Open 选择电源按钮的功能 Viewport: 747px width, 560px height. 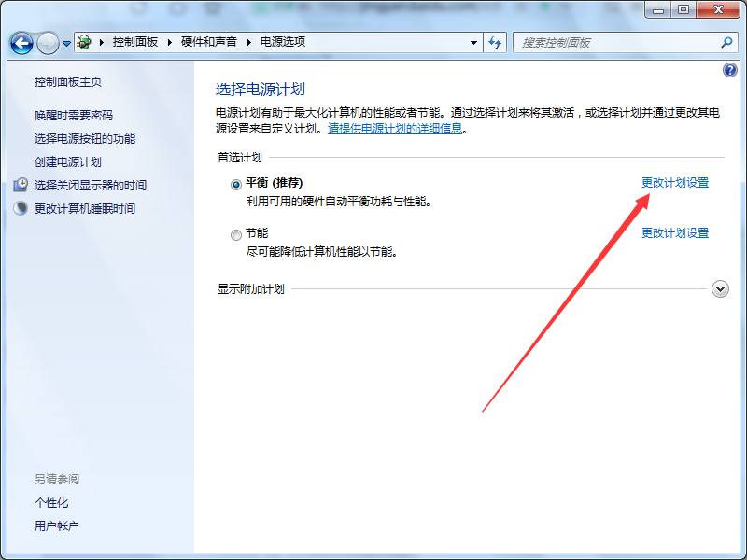click(x=85, y=138)
